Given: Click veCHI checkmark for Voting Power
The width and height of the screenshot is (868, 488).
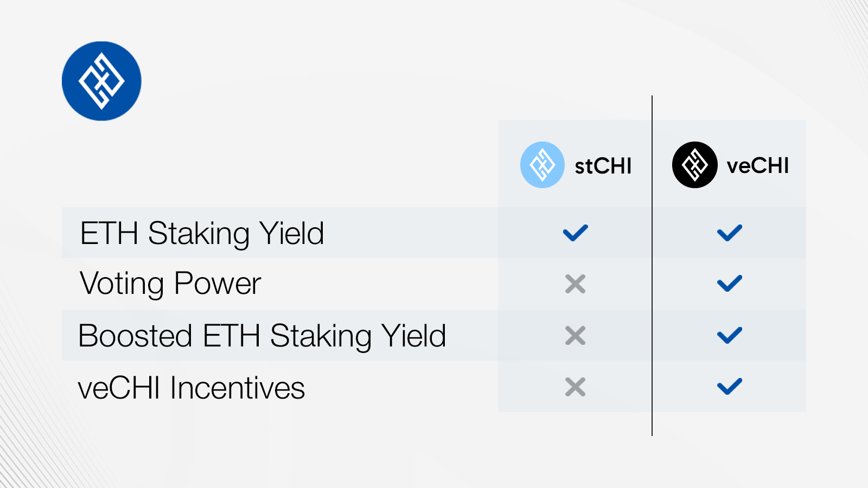Looking at the screenshot, I should [729, 284].
